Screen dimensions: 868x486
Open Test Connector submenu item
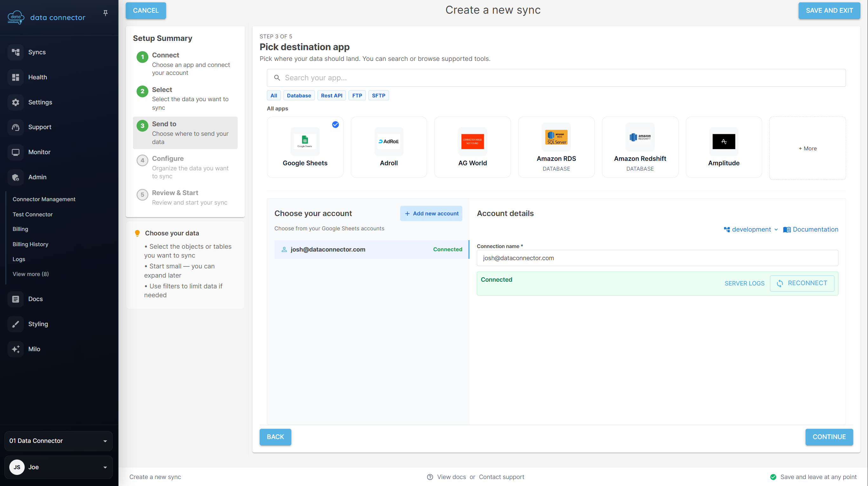(32, 214)
